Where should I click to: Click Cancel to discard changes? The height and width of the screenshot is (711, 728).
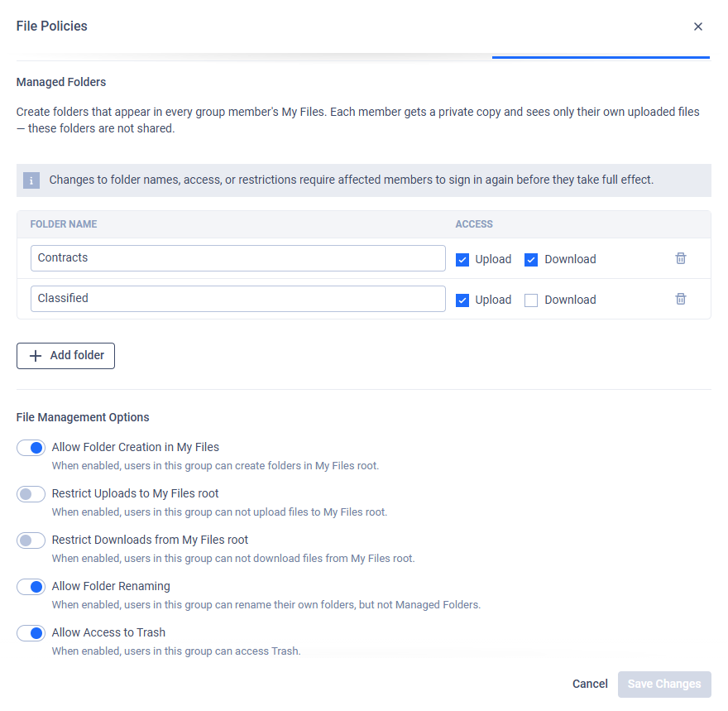pyautogui.click(x=590, y=684)
